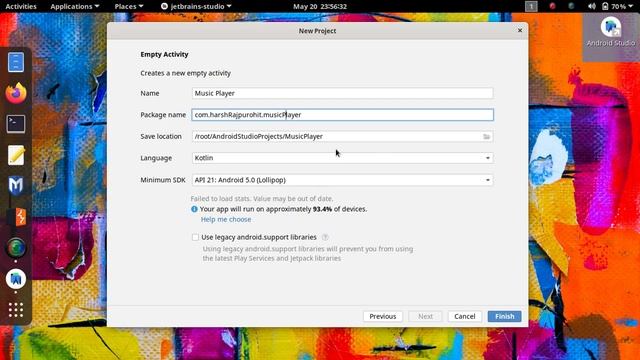Click the workspace indicator 1
Image resolution: width=640 pixels, height=360 pixels.
click(x=531, y=6)
